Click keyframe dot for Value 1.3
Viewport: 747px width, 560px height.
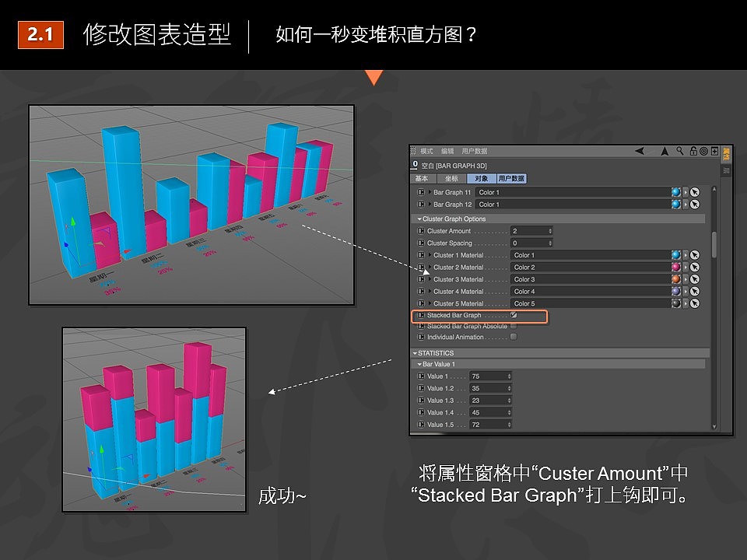point(421,401)
